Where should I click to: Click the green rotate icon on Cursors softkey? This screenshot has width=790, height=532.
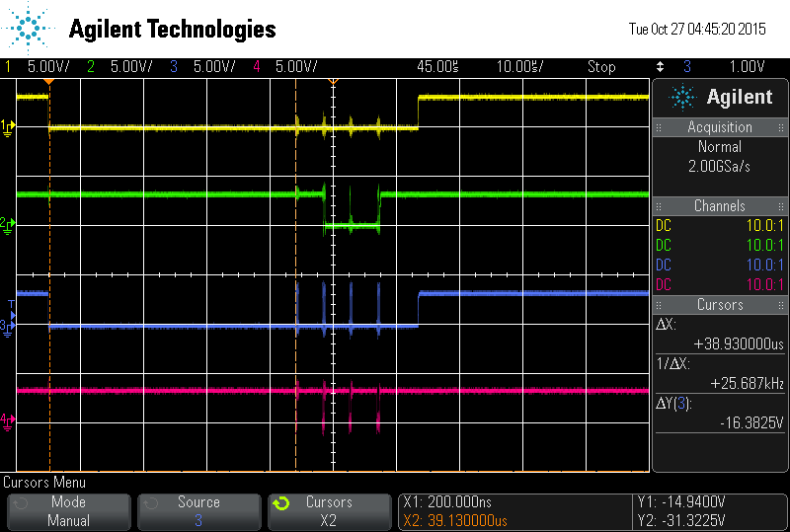click(281, 503)
